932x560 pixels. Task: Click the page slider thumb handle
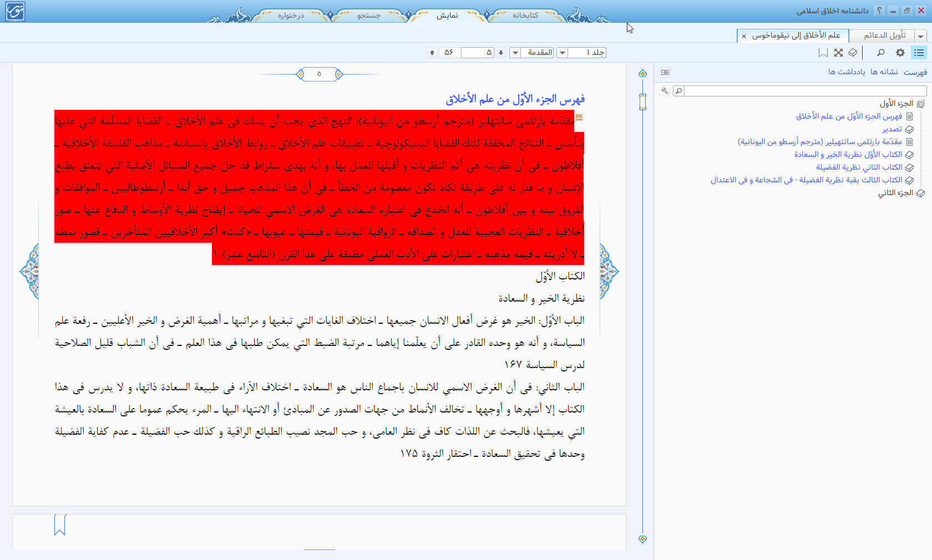click(x=642, y=101)
